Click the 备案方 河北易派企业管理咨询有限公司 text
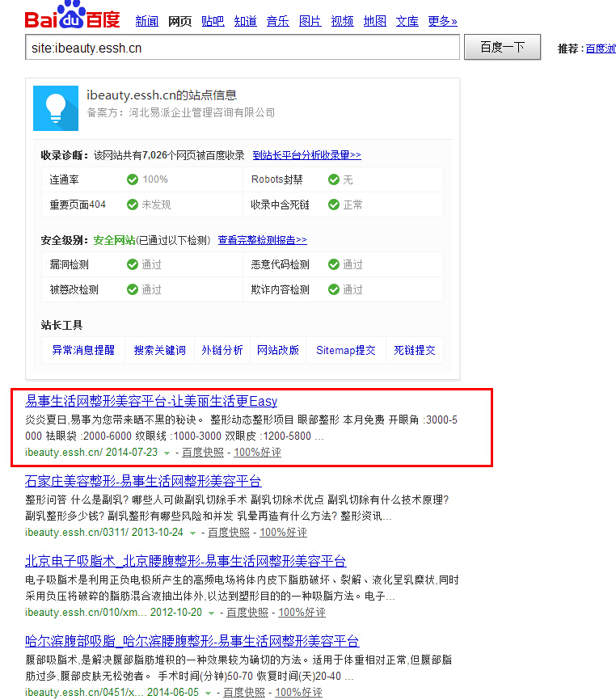Image resolution: width=616 pixels, height=700 pixels. click(181, 112)
